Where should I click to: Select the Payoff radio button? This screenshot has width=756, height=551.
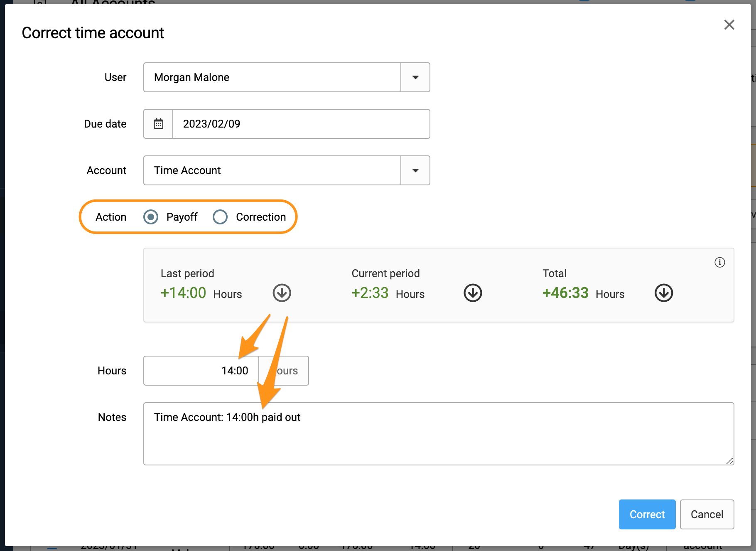(151, 217)
